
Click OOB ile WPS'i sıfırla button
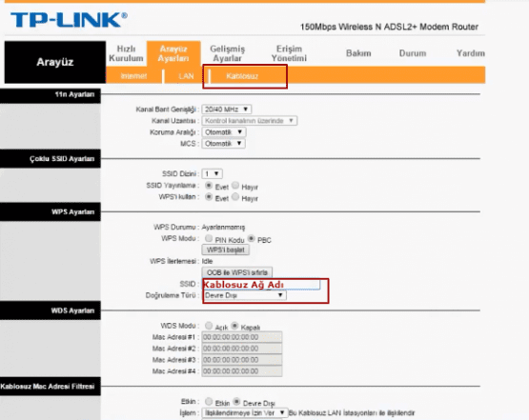pyautogui.click(x=237, y=272)
